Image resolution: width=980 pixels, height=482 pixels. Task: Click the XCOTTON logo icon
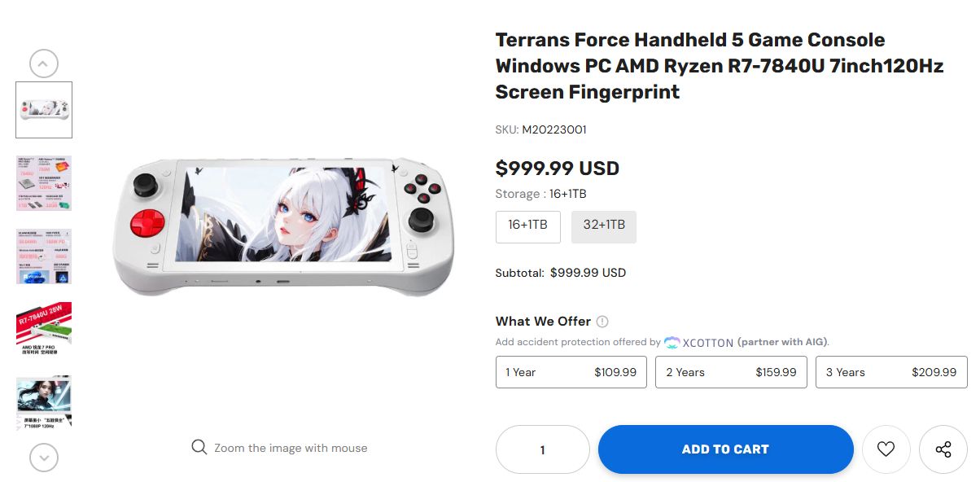672,343
